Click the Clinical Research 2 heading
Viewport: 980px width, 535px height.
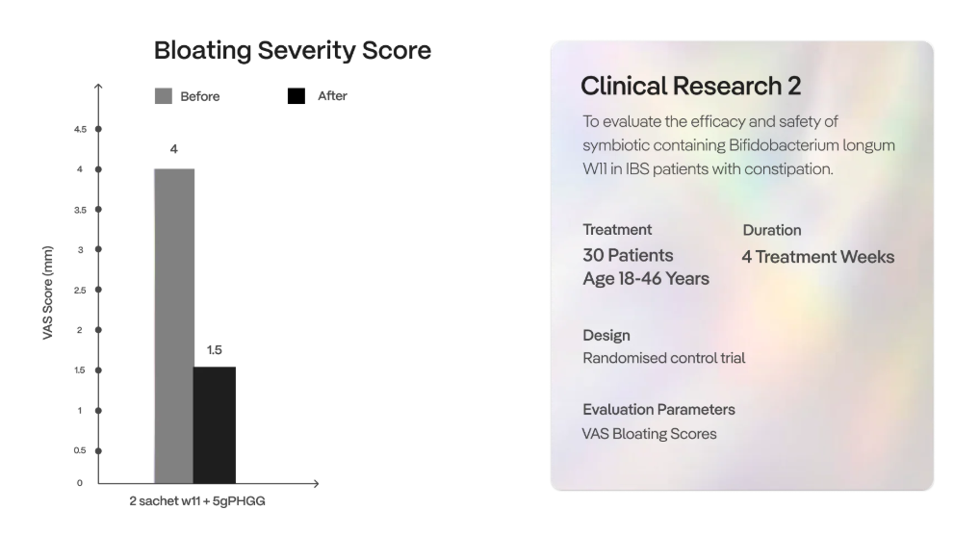pos(690,87)
